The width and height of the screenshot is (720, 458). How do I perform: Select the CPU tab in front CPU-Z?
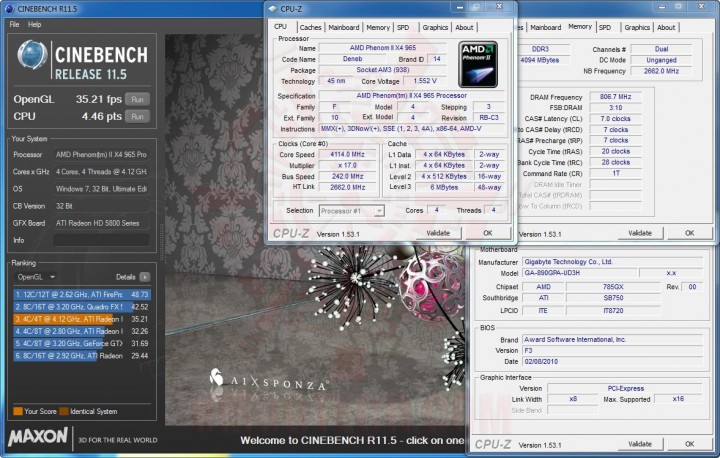click(281, 27)
